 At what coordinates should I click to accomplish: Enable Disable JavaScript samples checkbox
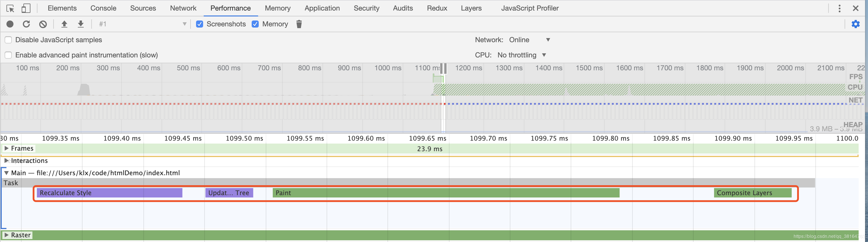click(x=8, y=40)
